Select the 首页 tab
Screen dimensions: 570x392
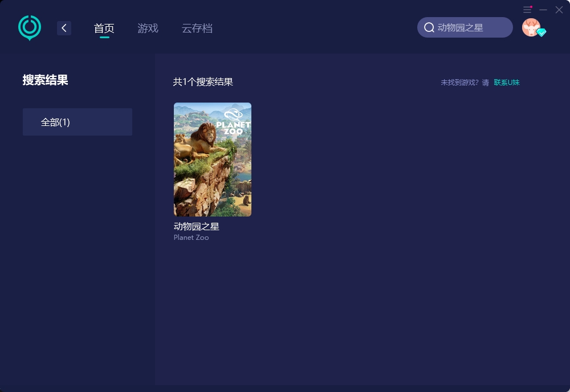104,27
